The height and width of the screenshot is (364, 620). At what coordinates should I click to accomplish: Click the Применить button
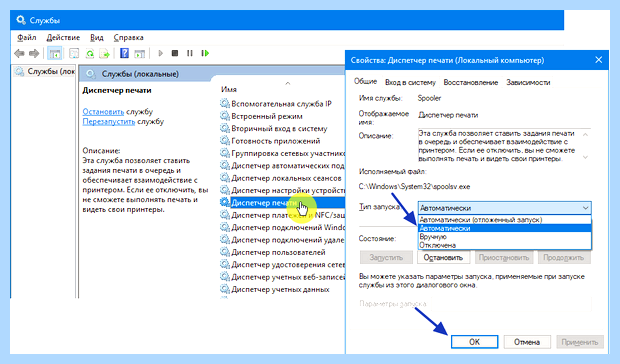point(580,342)
